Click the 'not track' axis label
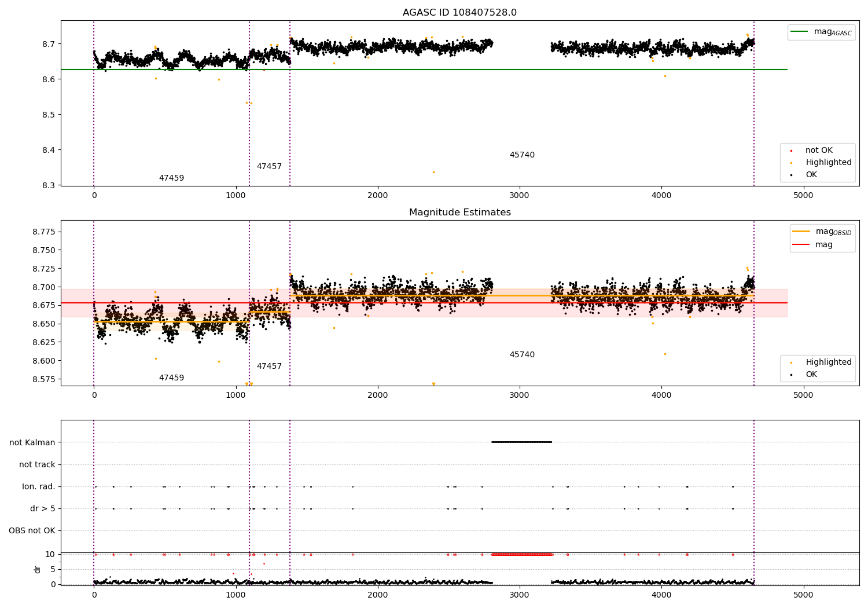Image resolution: width=868 pixels, height=608 pixels. pos(37,465)
